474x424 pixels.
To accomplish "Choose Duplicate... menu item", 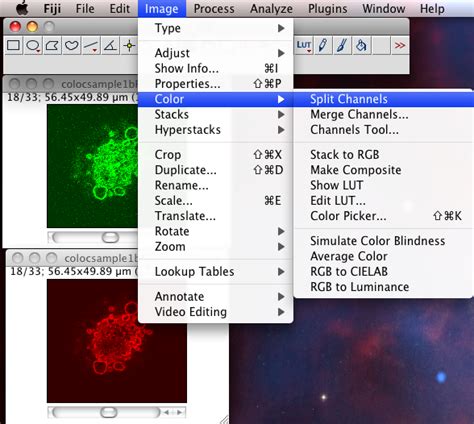I will pos(216,170).
